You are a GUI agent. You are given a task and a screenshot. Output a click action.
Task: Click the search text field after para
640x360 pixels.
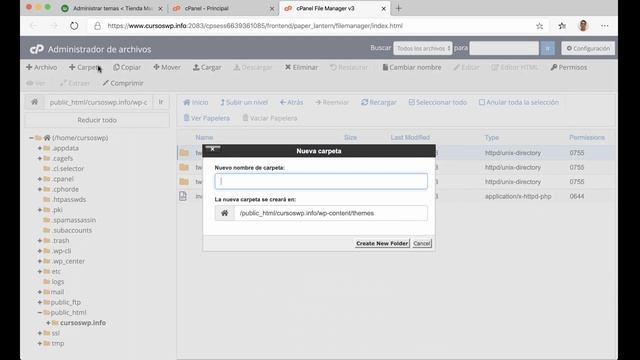click(504, 49)
